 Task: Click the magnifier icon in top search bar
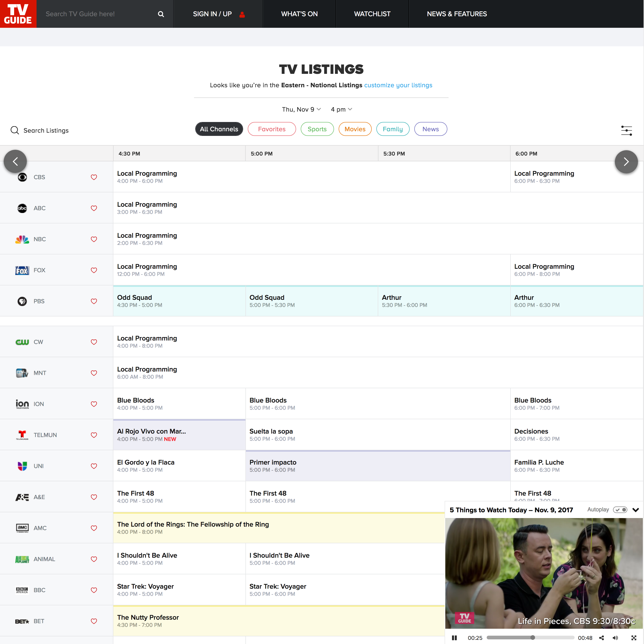[x=161, y=14]
